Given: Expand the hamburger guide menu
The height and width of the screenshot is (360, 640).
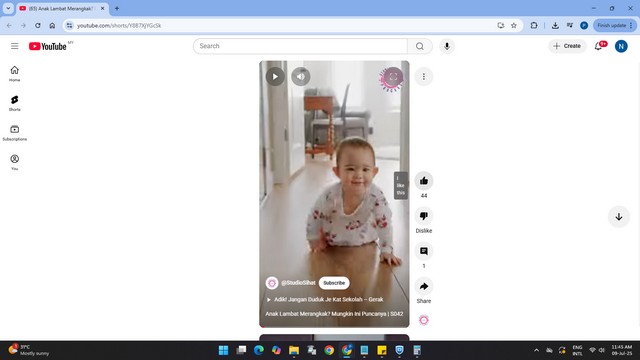Looking at the screenshot, I should 15,46.
